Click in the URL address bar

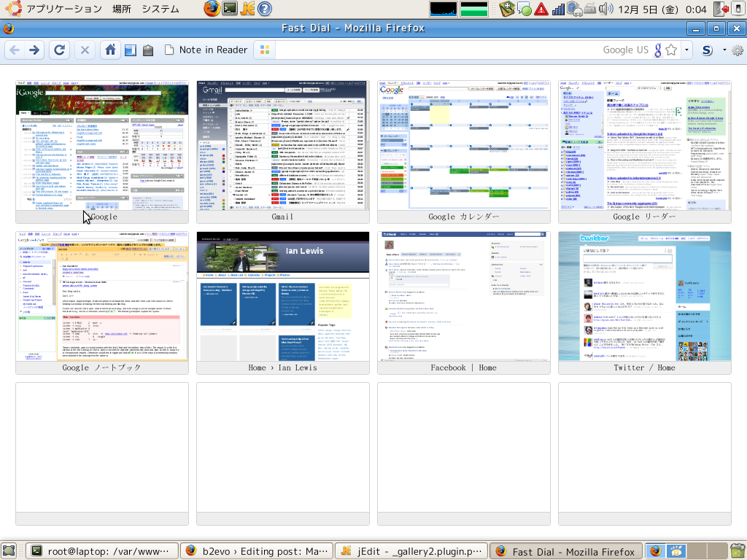pos(438,50)
